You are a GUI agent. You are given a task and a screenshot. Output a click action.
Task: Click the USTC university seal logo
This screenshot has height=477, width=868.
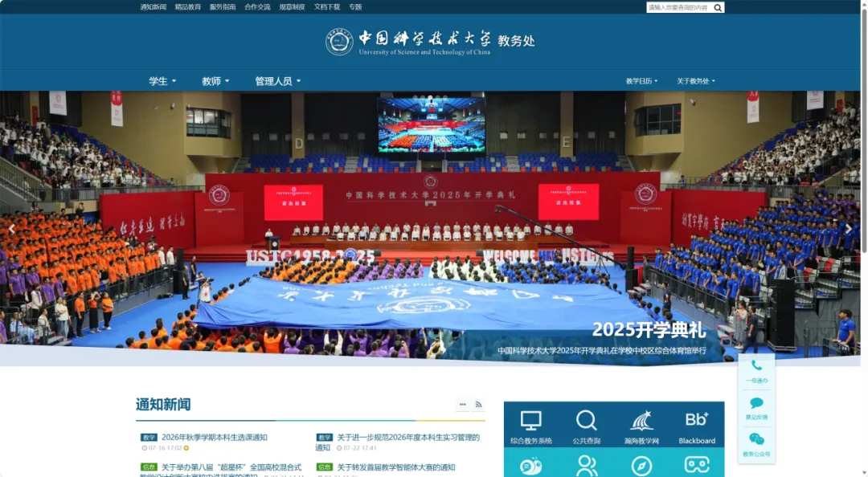click(339, 42)
